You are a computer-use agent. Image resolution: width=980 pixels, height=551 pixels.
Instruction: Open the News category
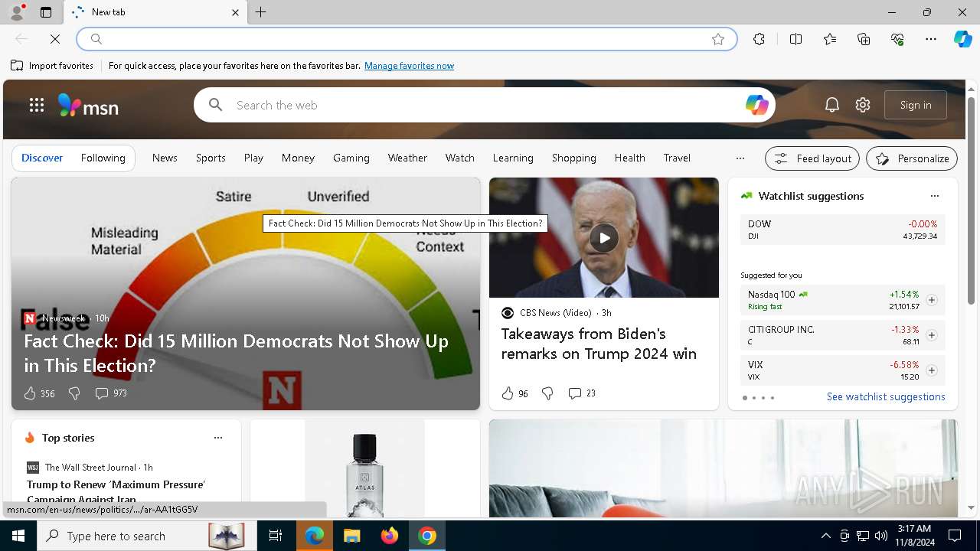(x=165, y=158)
